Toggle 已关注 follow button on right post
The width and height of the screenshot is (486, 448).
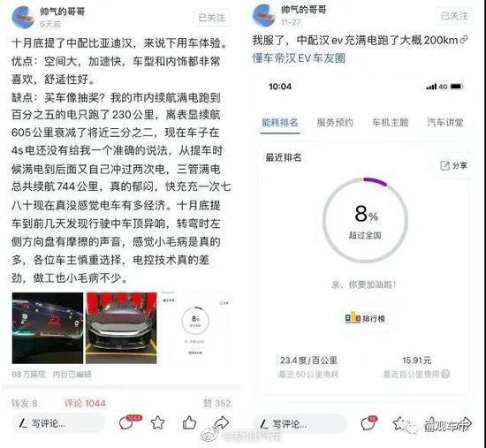pos(455,16)
